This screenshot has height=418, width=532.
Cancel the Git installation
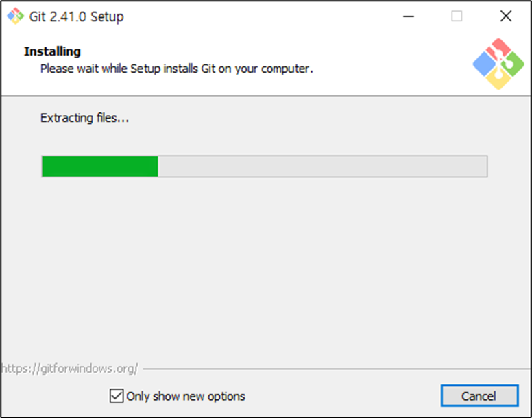[x=479, y=395]
